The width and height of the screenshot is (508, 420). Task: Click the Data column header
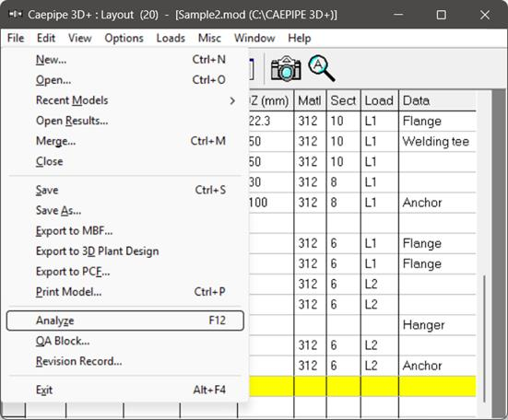437,100
